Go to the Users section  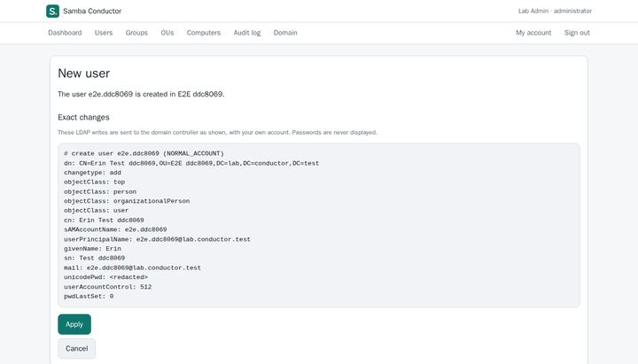104,33
